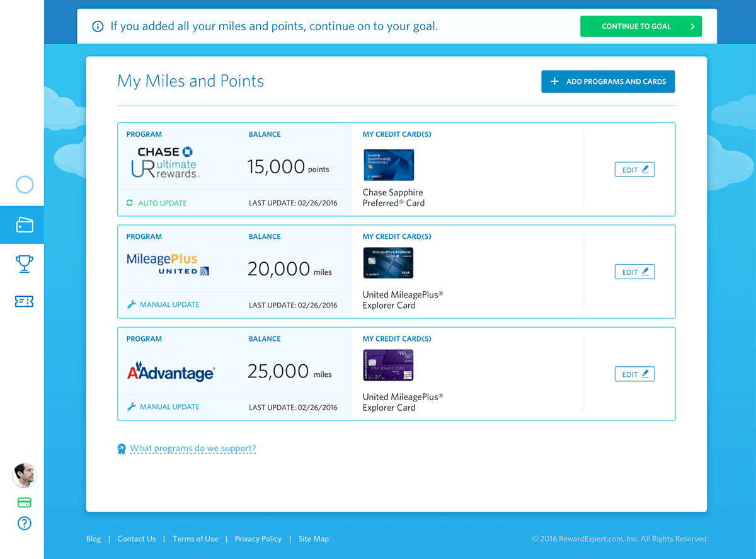This screenshot has width=756, height=559.
Task: Go to the Blog footer link
Action: click(93, 539)
